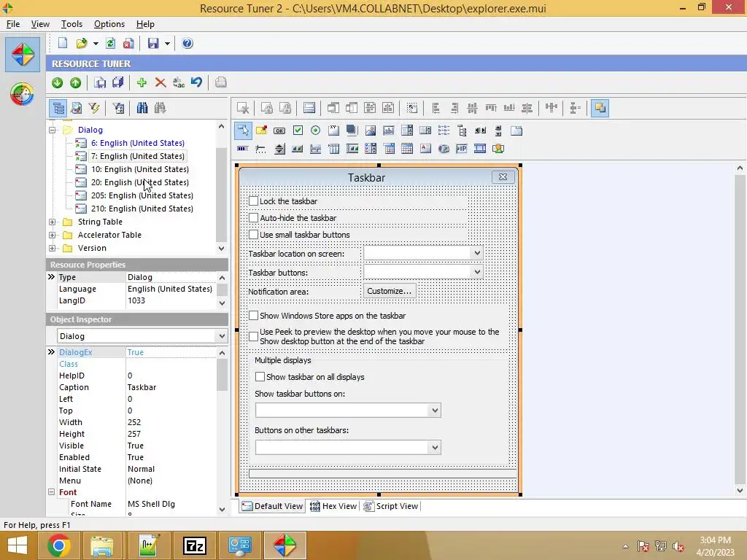Open the View menu
Screen dimensions: 747x560
point(40,24)
